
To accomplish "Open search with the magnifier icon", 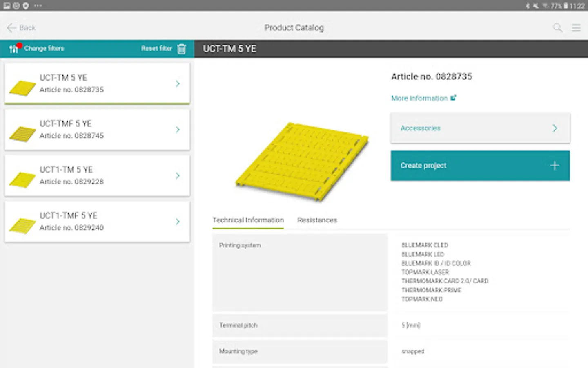I will tap(557, 28).
